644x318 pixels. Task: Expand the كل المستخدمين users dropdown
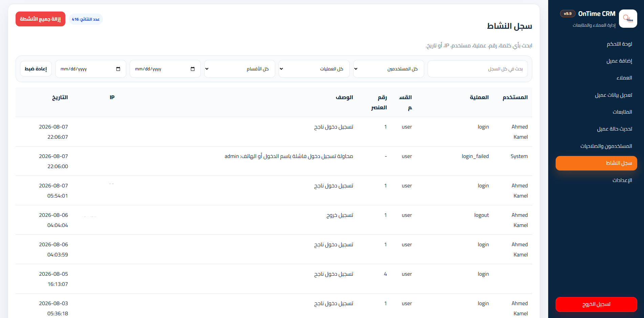point(389,69)
